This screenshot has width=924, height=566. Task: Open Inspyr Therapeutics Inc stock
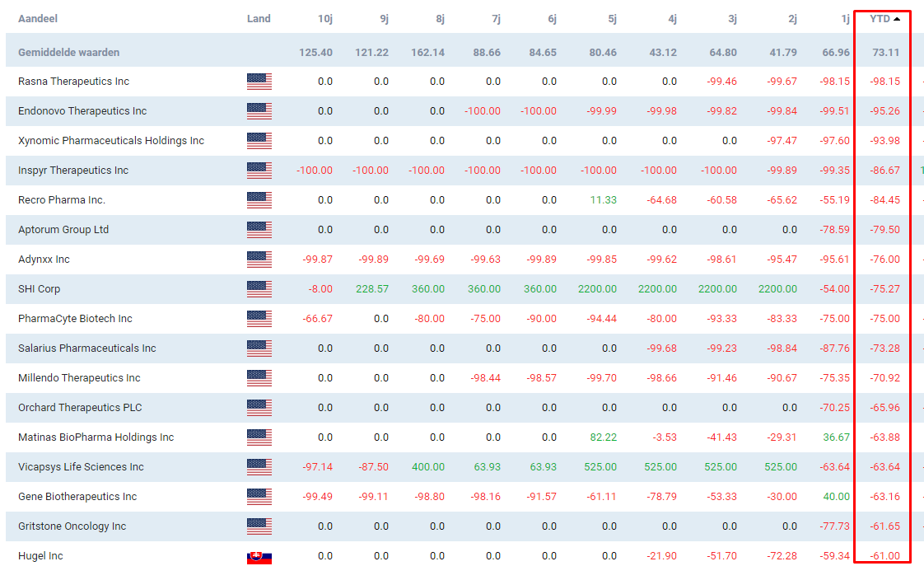[73, 171]
